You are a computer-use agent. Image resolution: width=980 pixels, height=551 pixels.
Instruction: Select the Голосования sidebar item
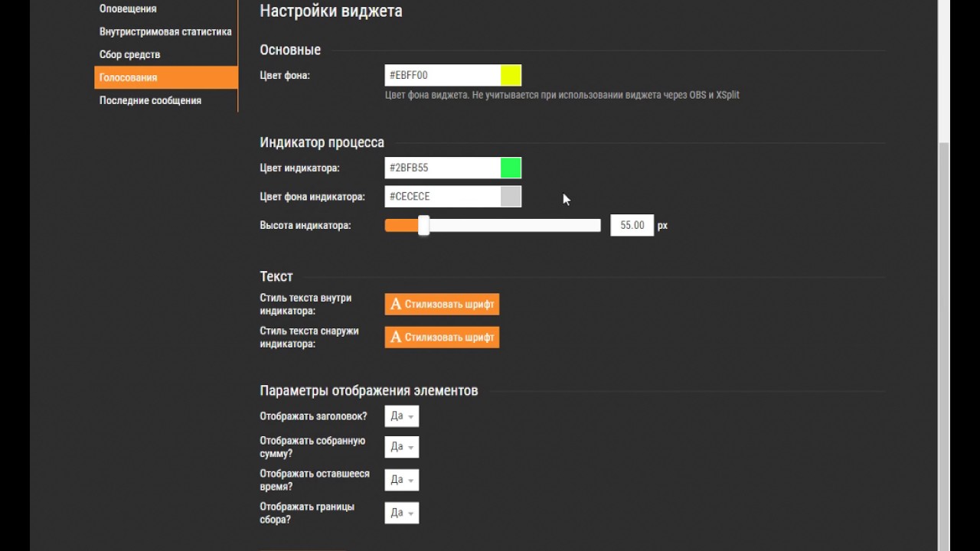click(165, 77)
